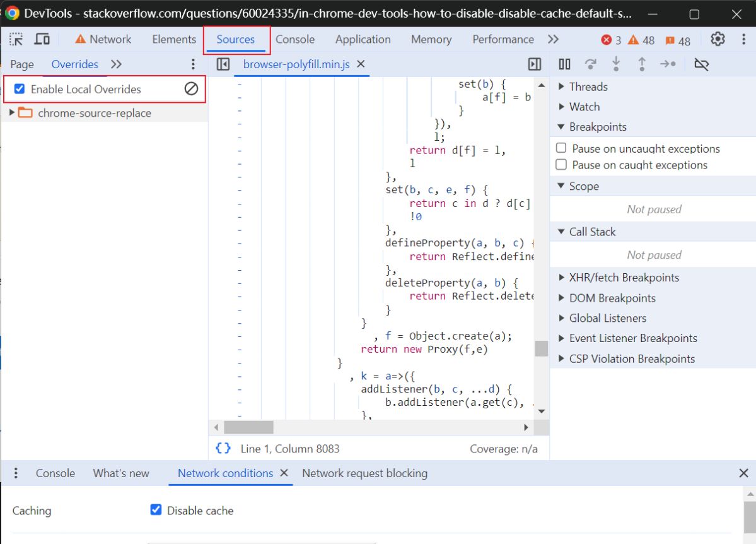Open the customize DevTools three-dot menu

click(743, 39)
